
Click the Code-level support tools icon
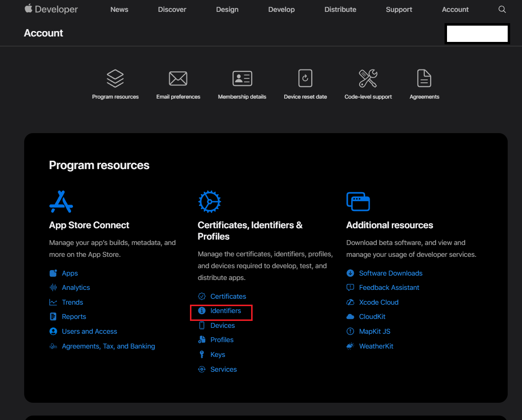click(368, 78)
